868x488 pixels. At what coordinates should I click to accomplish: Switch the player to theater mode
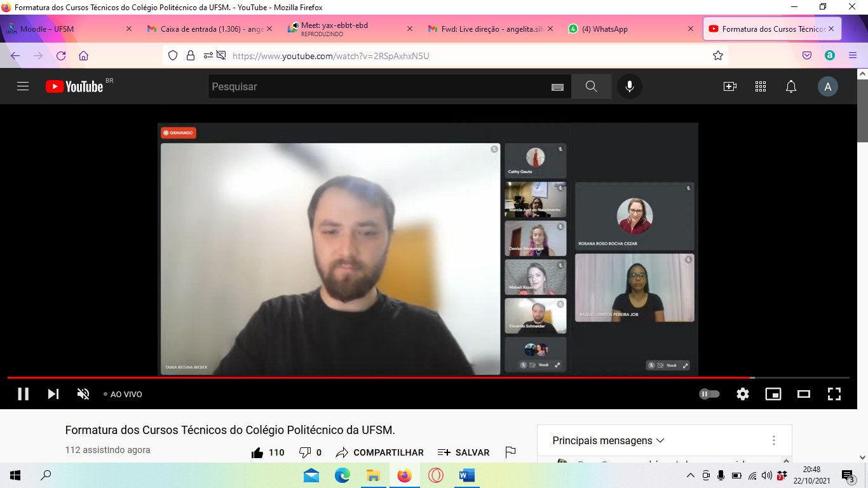pos(803,394)
